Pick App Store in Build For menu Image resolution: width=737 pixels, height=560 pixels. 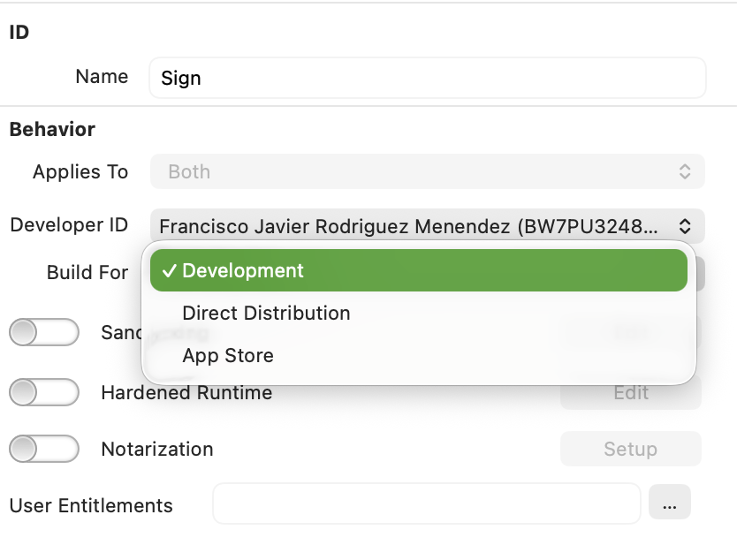[228, 355]
